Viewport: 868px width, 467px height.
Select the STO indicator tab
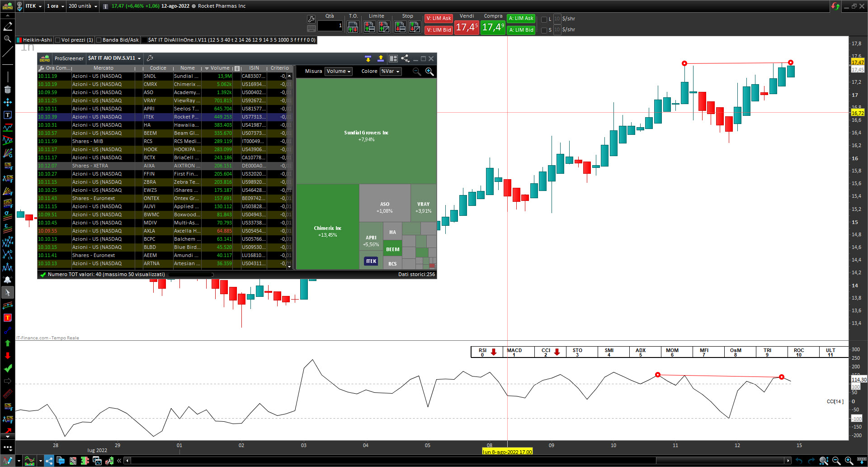click(582, 352)
